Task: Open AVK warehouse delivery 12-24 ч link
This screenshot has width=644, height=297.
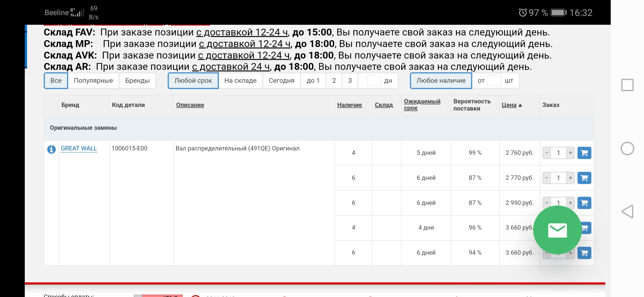Action: coord(244,56)
